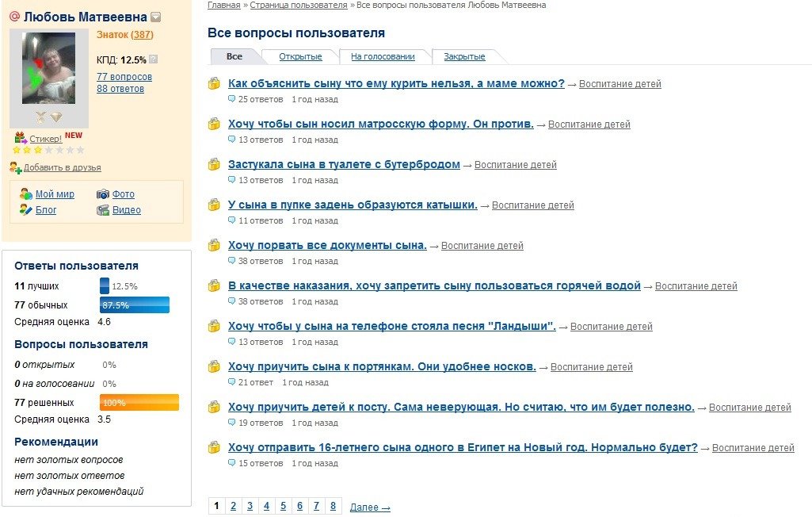
Task: Click the @ mail icon before the username
Action: (x=14, y=17)
